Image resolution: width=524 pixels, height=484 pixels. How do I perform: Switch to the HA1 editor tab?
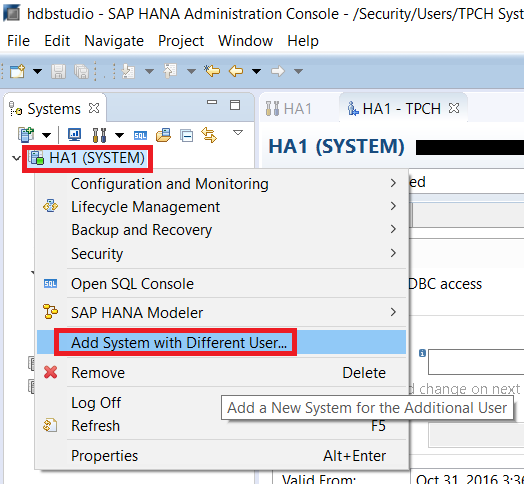(x=289, y=109)
